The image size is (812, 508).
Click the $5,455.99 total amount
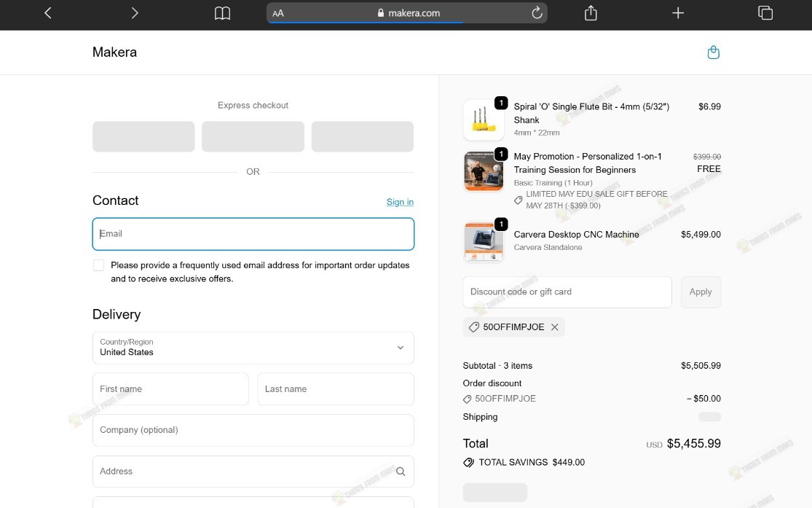coord(694,443)
